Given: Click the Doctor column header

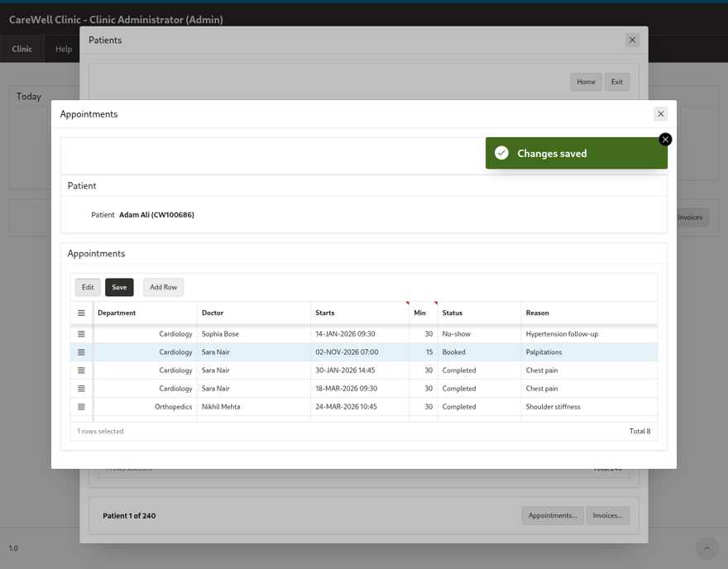Looking at the screenshot, I should (254, 313).
